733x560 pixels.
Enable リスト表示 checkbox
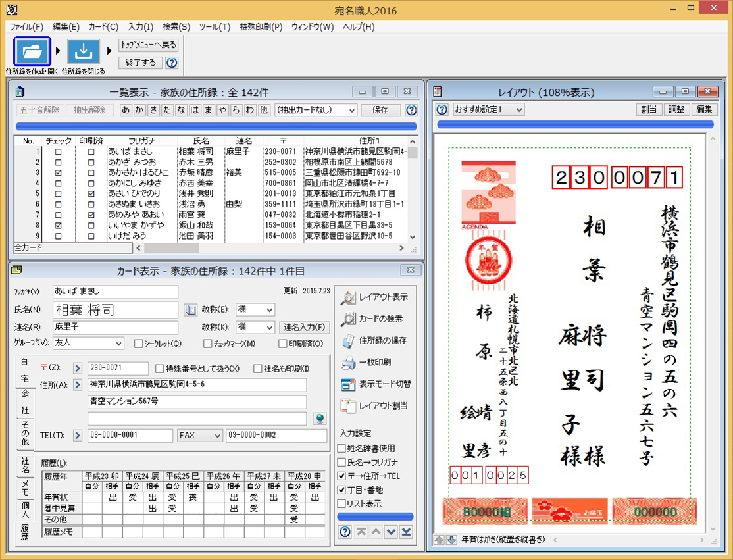click(x=341, y=504)
